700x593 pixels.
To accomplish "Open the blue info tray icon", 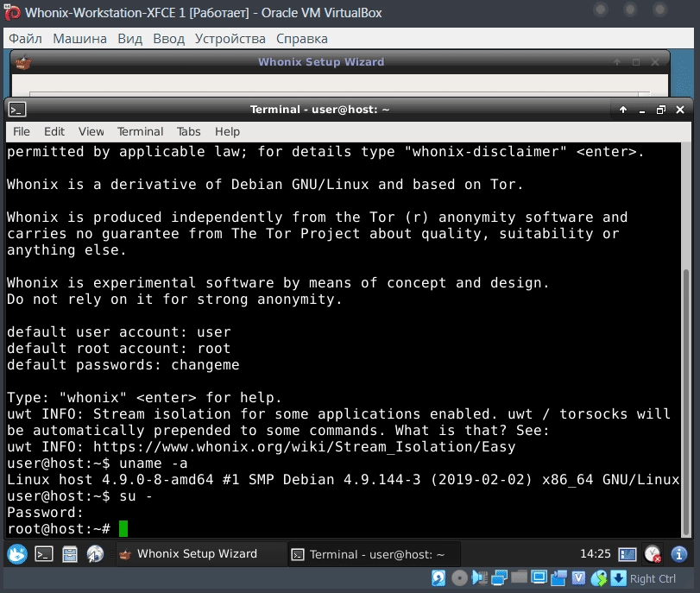I will [x=679, y=554].
